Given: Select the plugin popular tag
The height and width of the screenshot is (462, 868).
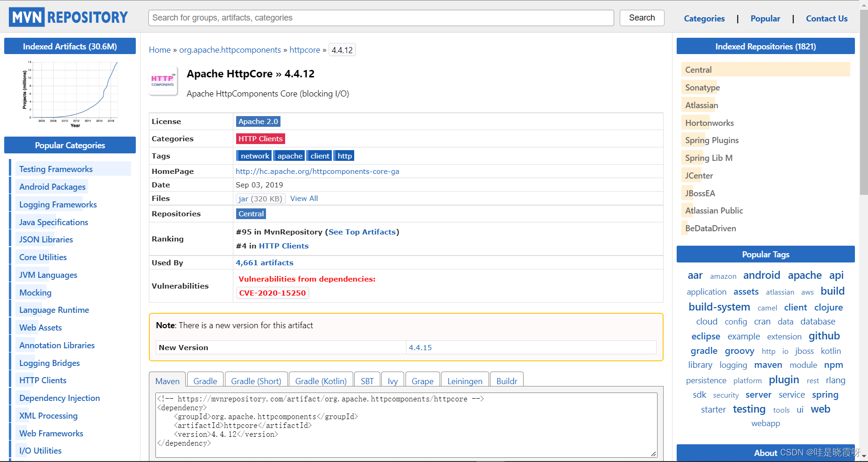Looking at the screenshot, I should coord(784,380).
